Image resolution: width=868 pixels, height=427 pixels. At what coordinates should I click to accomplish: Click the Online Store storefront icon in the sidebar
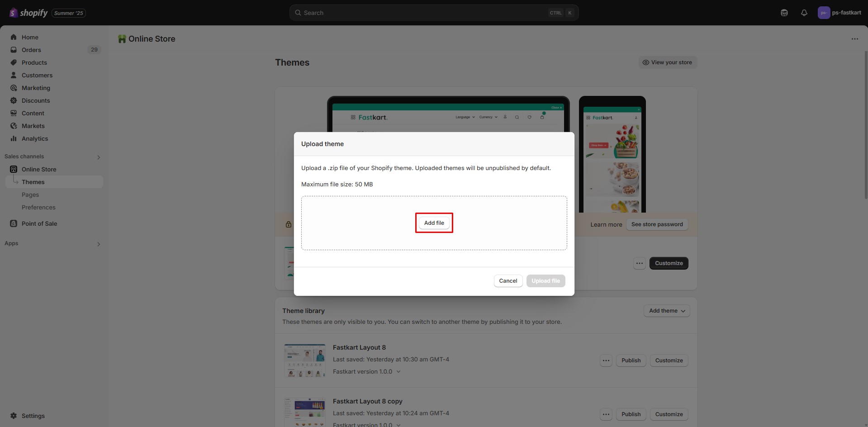pos(14,169)
